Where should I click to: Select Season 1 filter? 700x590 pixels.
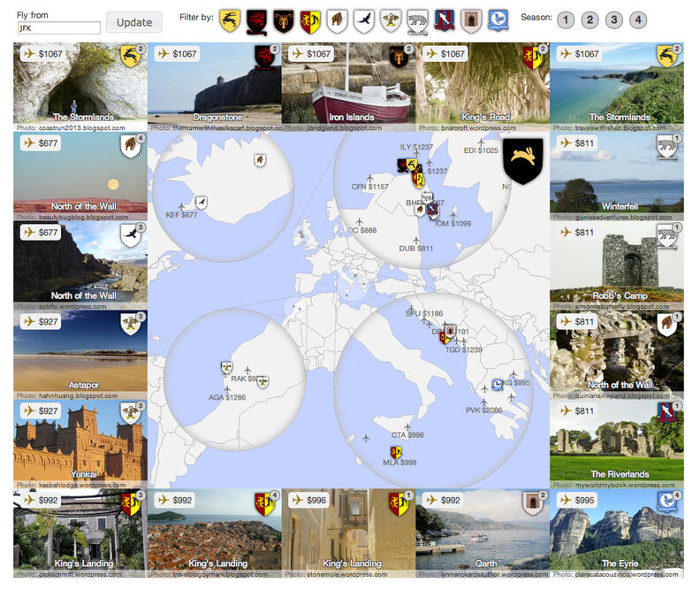pos(567,20)
